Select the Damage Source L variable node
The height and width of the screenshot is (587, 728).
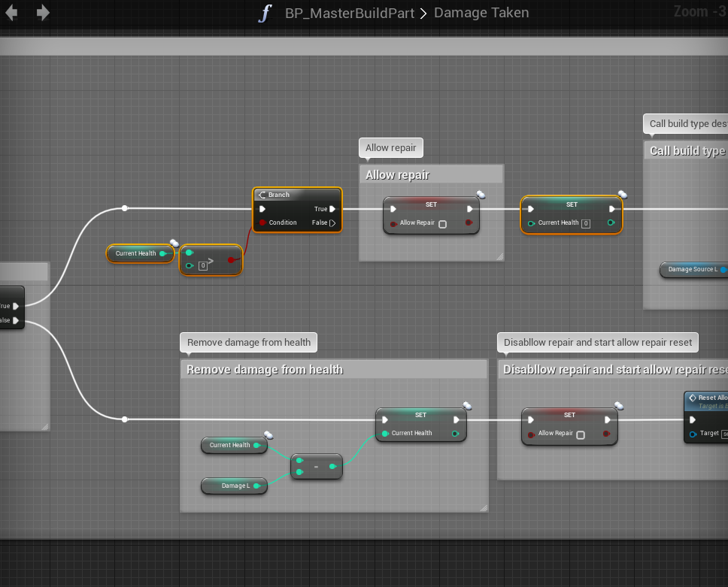692,269
